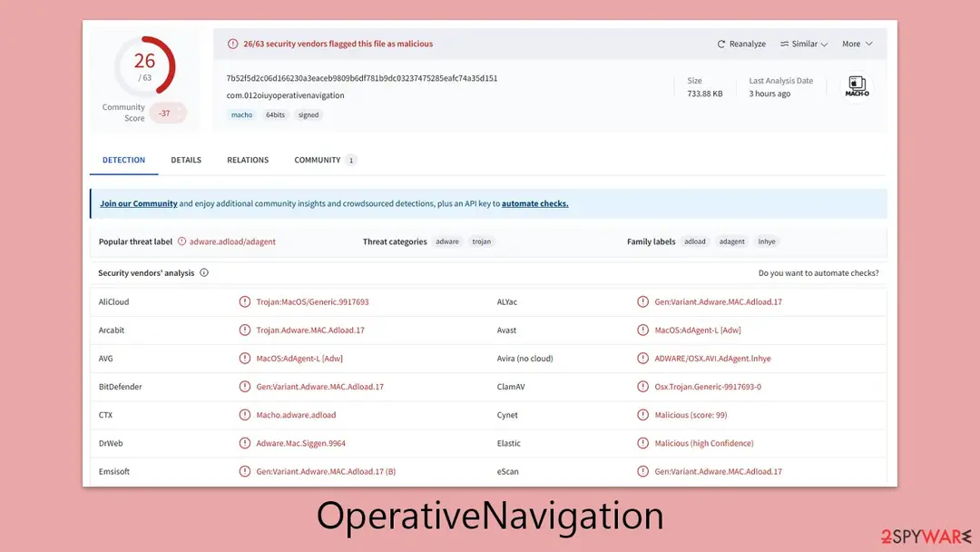Click the alert icon in eScan row
This screenshot has width=980, height=552.
coord(642,471)
